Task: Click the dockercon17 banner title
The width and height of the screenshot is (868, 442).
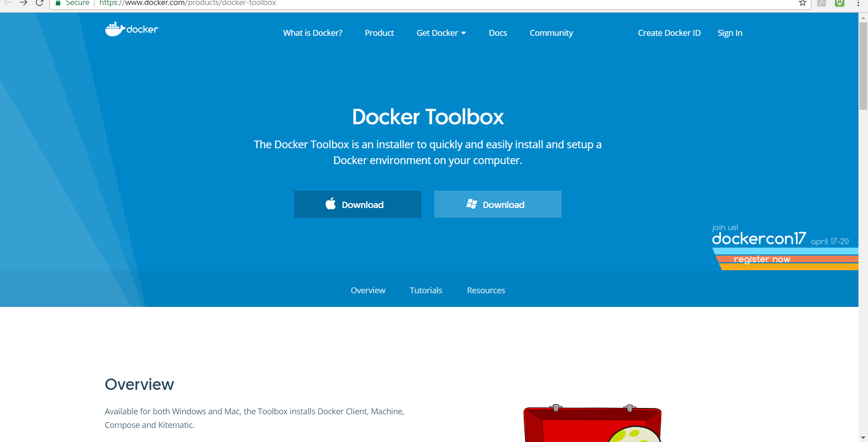Action: pyautogui.click(x=759, y=238)
